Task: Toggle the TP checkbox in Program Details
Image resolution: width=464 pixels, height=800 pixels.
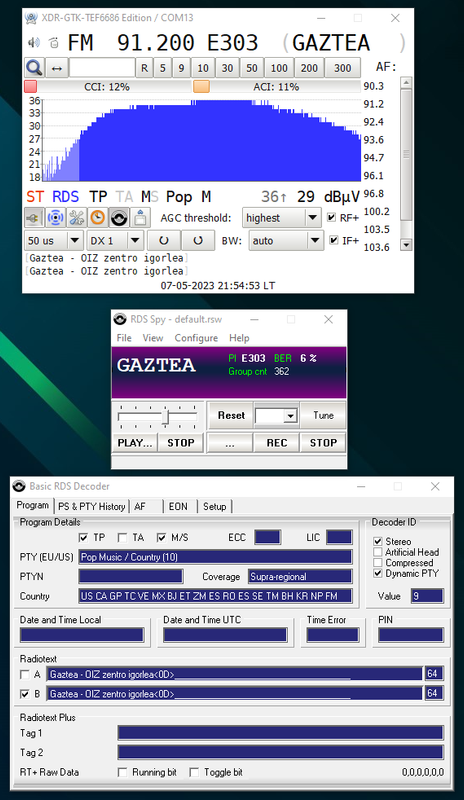Action: pos(84,538)
